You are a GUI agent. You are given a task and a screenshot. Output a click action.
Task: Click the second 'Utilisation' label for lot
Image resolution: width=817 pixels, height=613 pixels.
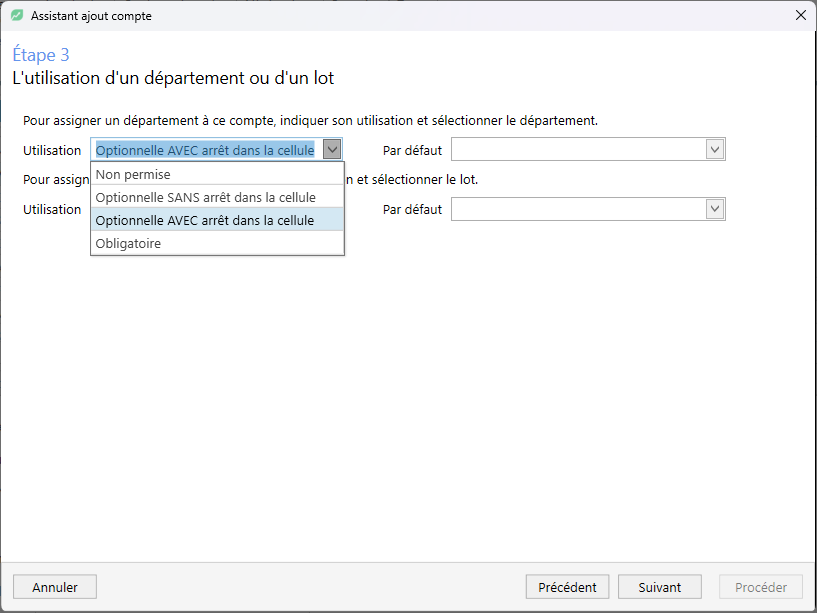(52, 209)
